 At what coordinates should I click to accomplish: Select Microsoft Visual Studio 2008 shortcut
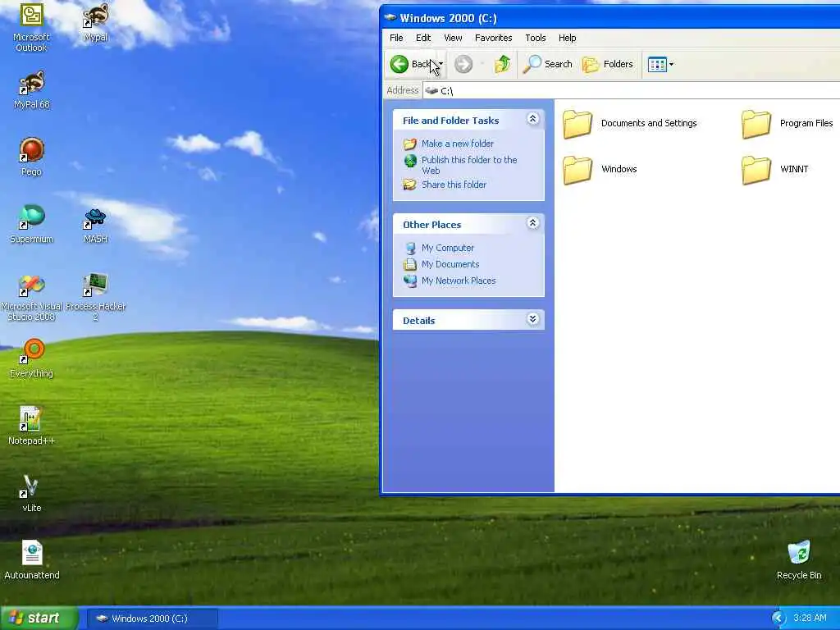32,297
